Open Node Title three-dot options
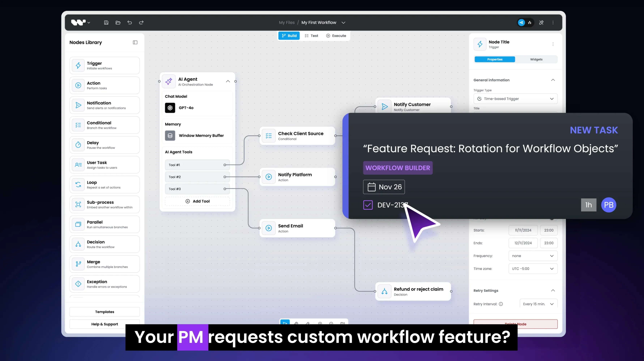This screenshot has height=361, width=644. 553,44
